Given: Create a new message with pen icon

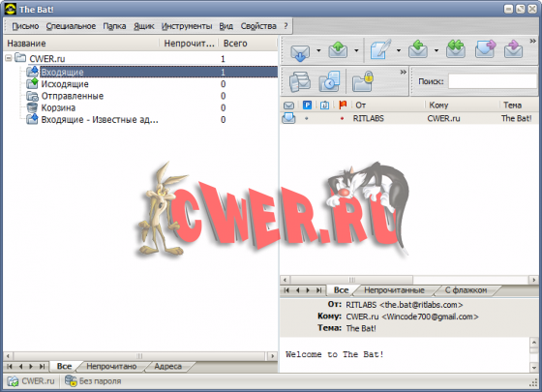Looking at the screenshot, I should click(x=380, y=49).
